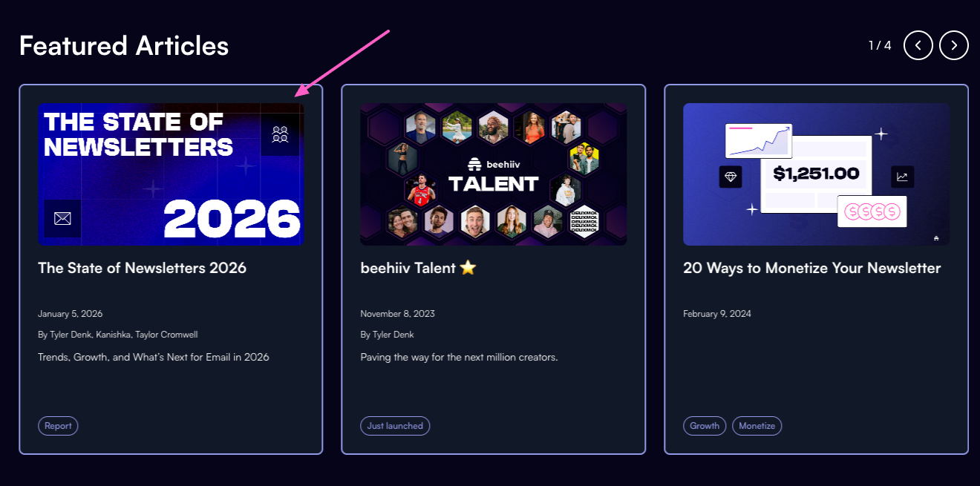
Task: Go to the previous featured articles page
Action: pyautogui.click(x=918, y=45)
